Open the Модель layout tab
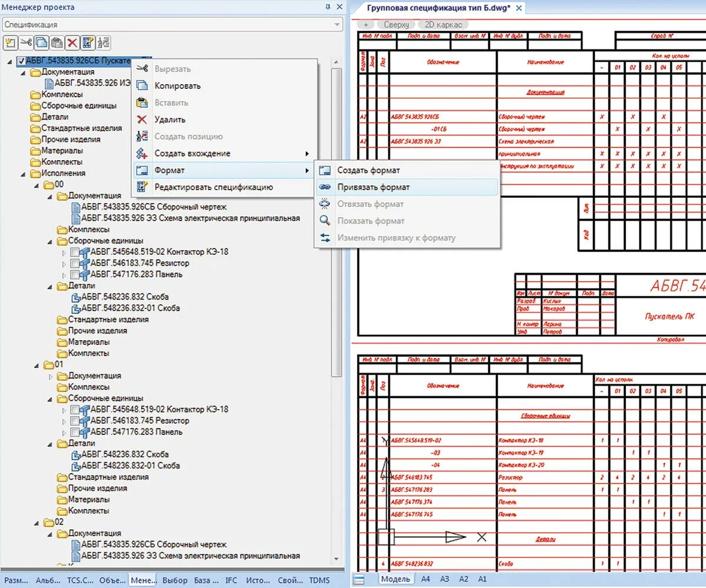The width and height of the screenshot is (706, 588). click(x=395, y=579)
